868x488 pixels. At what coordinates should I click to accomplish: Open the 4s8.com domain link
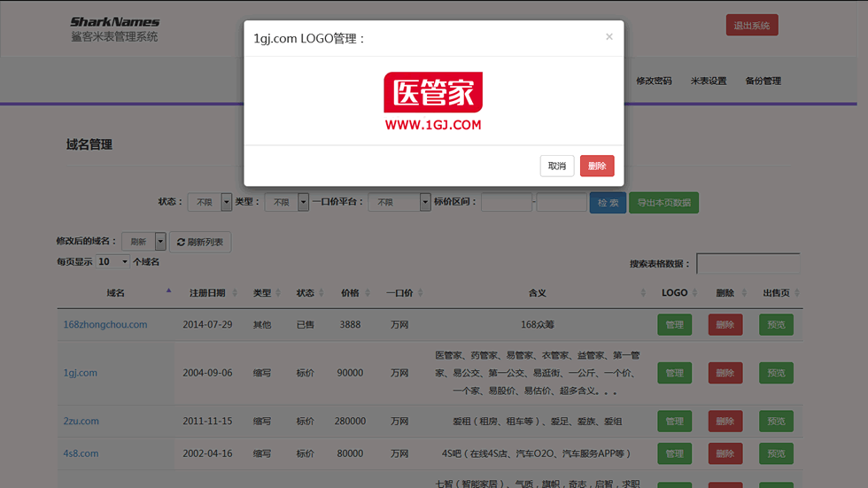point(81,453)
